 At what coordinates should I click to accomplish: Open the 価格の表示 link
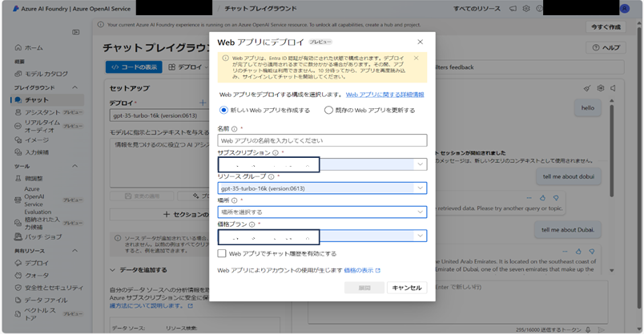[x=362, y=270]
